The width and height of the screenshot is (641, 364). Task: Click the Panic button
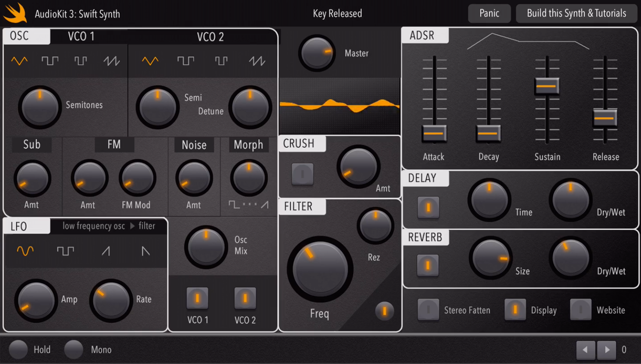[x=489, y=13]
